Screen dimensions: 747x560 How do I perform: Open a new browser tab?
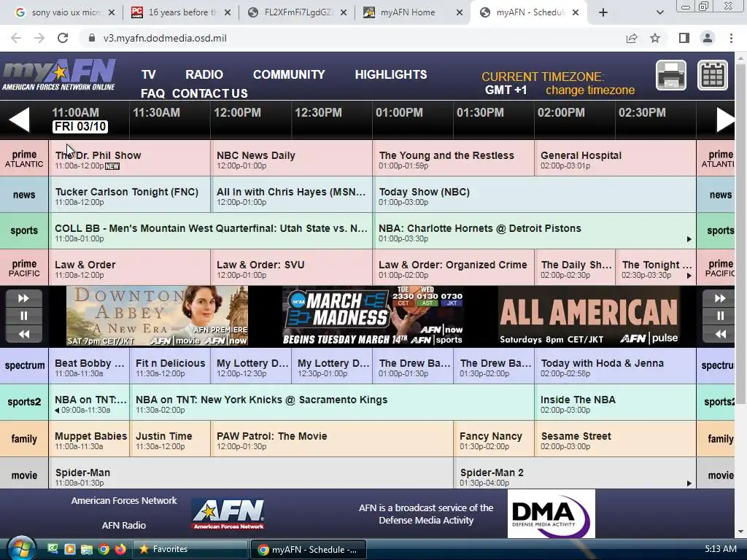(603, 12)
